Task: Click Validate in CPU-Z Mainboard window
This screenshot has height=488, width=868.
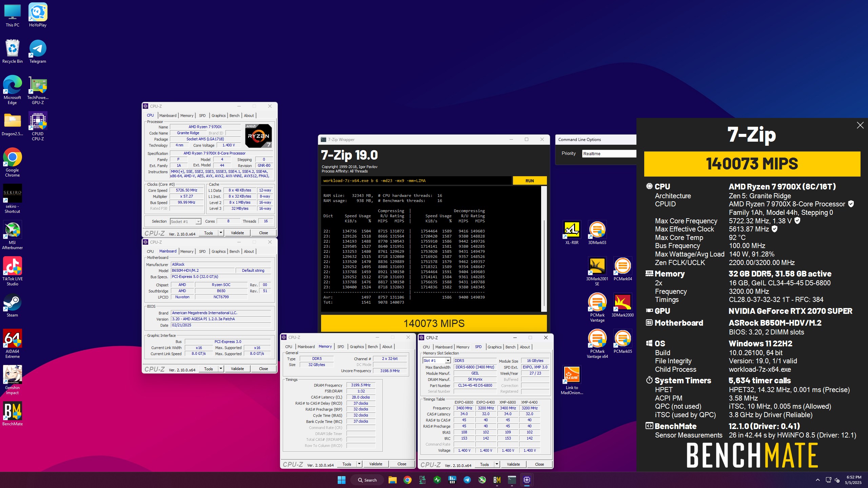Action: point(237,369)
